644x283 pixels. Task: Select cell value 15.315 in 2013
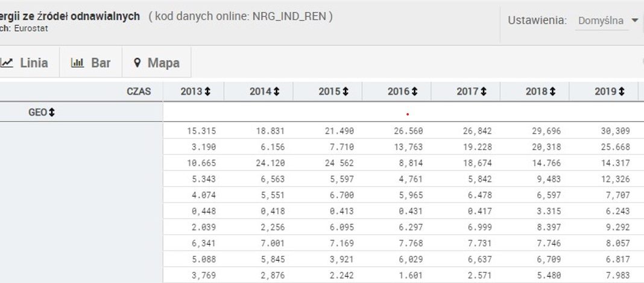(201, 131)
